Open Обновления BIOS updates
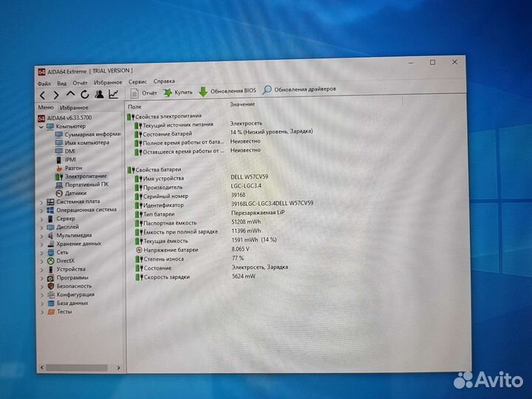Viewport: 532px width, 399px height. point(228,92)
